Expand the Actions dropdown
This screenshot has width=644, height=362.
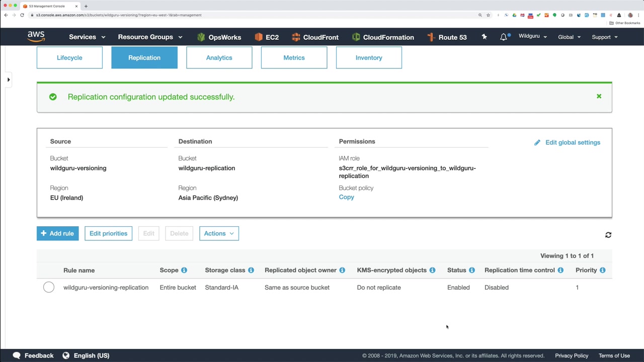(x=219, y=233)
